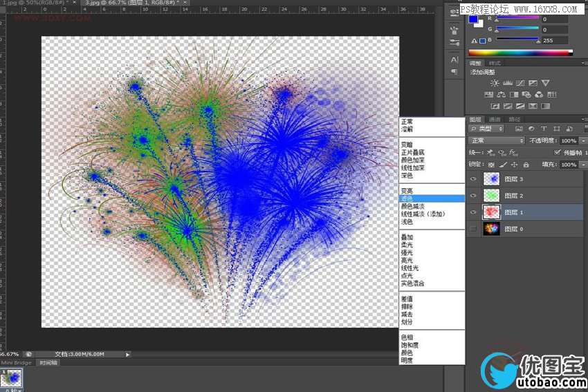This screenshot has height=392, width=588.
Task: Add Color Lookup grid icon
Action: pos(551,95)
